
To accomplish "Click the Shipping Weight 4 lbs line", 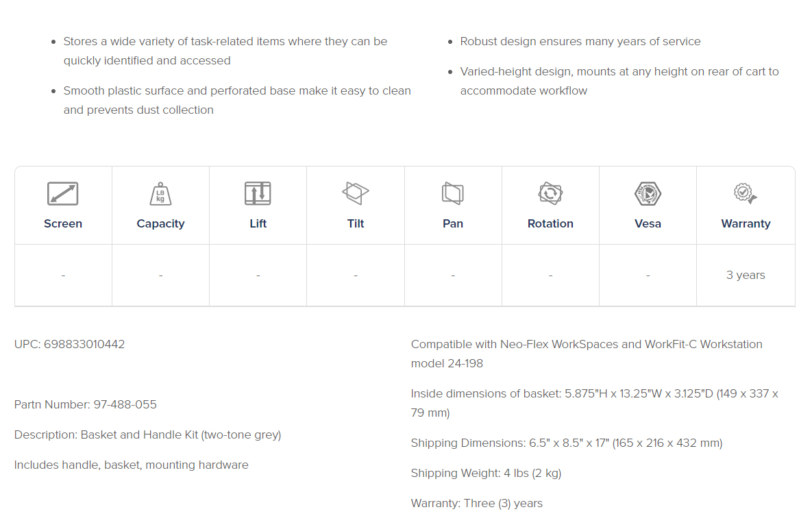I will click(x=486, y=473).
